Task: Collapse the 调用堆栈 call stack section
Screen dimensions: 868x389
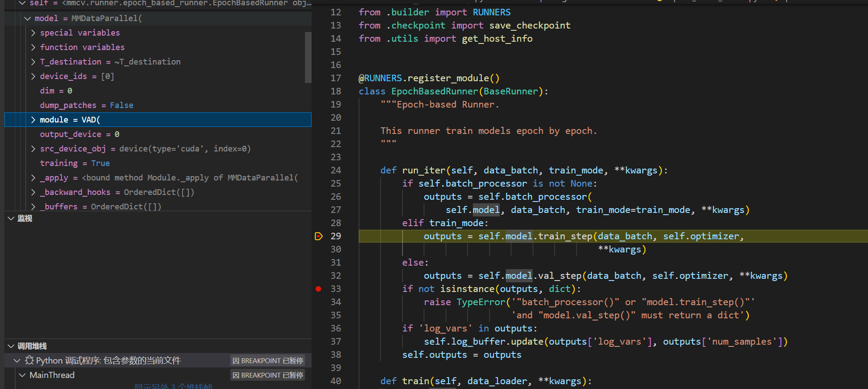Action: tap(11, 346)
